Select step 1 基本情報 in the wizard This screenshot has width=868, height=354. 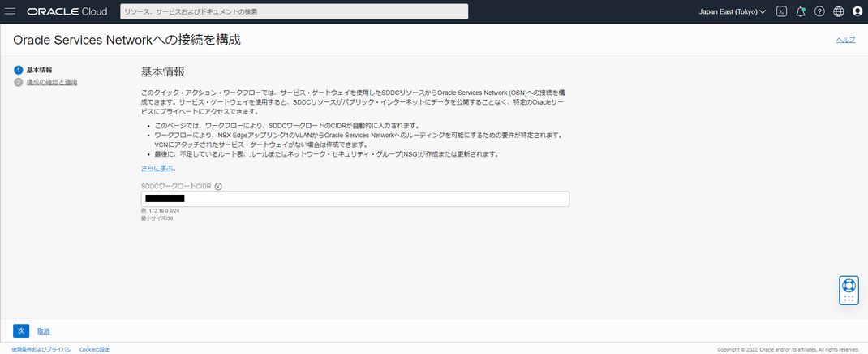[39, 70]
